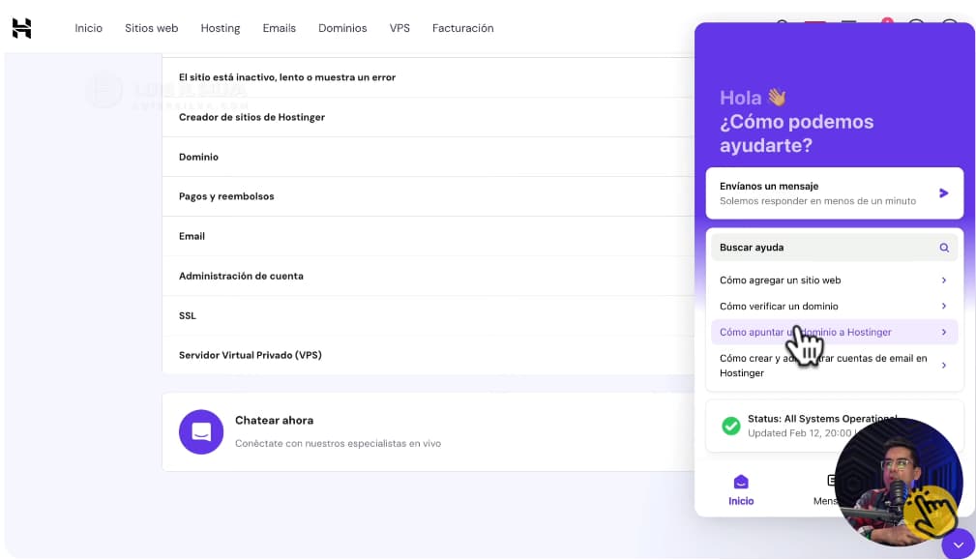This screenshot has width=976, height=560.
Task: Click the send arrow icon
Action: [x=944, y=192]
